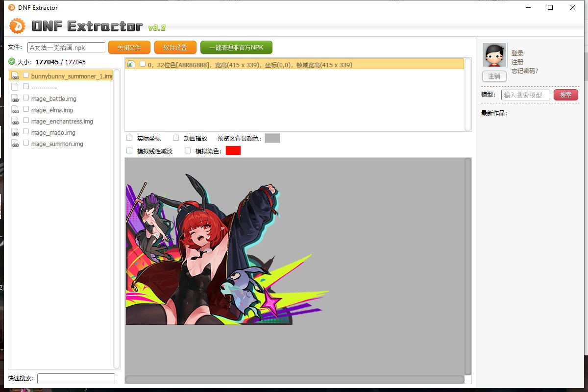588x392 pixels.
Task: Click the file icon beside mage_elma.img
Action: [15, 110]
